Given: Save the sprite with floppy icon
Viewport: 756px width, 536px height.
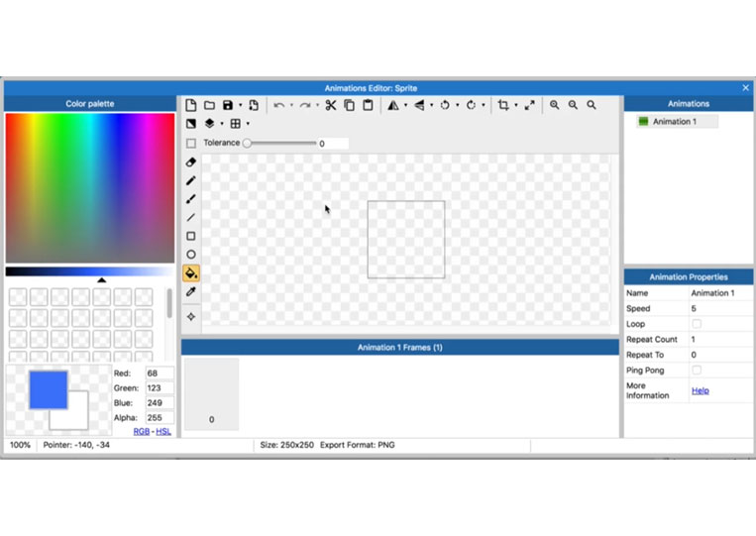Looking at the screenshot, I should tap(228, 105).
